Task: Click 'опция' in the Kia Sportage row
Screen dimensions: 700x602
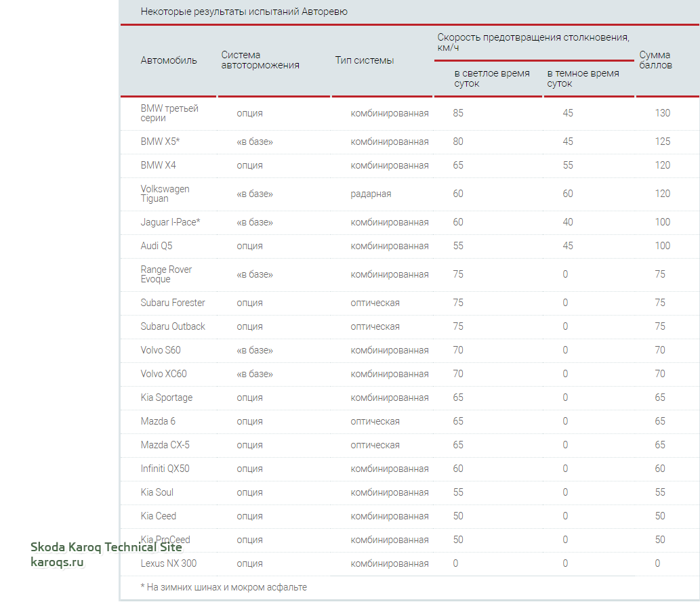Action: pyautogui.click(x=249, y=398)
